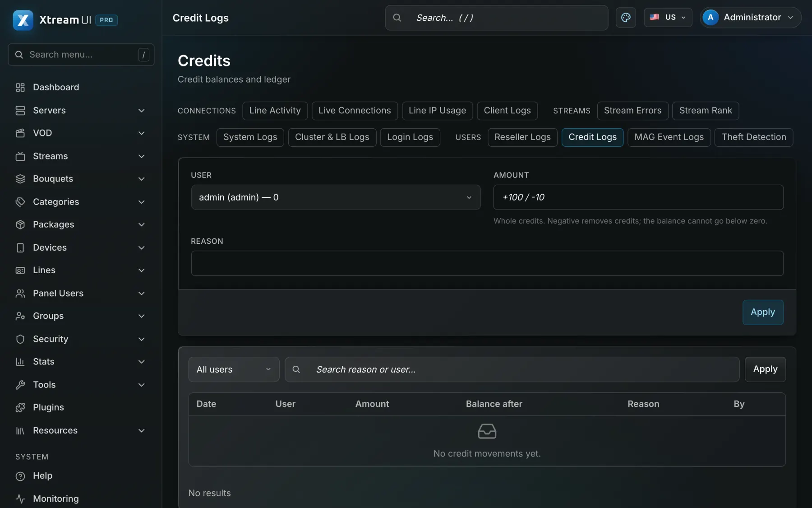The image size is (812, 508).
Task: Click the Streams TV icon
Action: 20,156
